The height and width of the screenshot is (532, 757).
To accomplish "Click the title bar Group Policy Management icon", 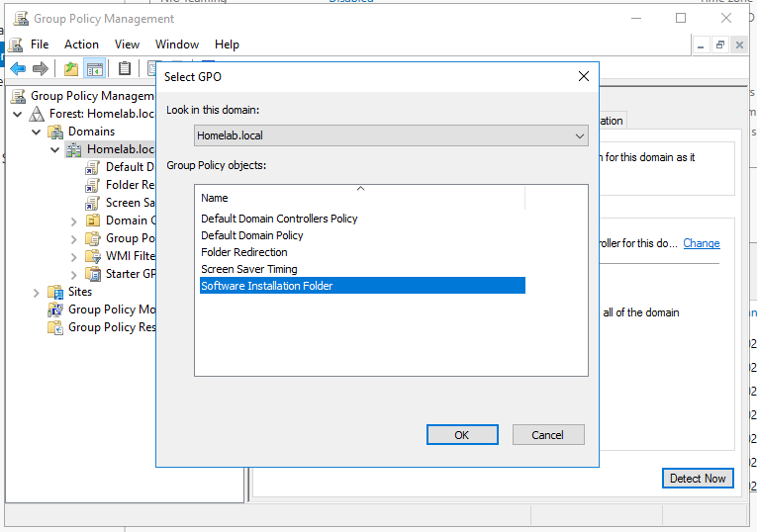I will (21, 19).
